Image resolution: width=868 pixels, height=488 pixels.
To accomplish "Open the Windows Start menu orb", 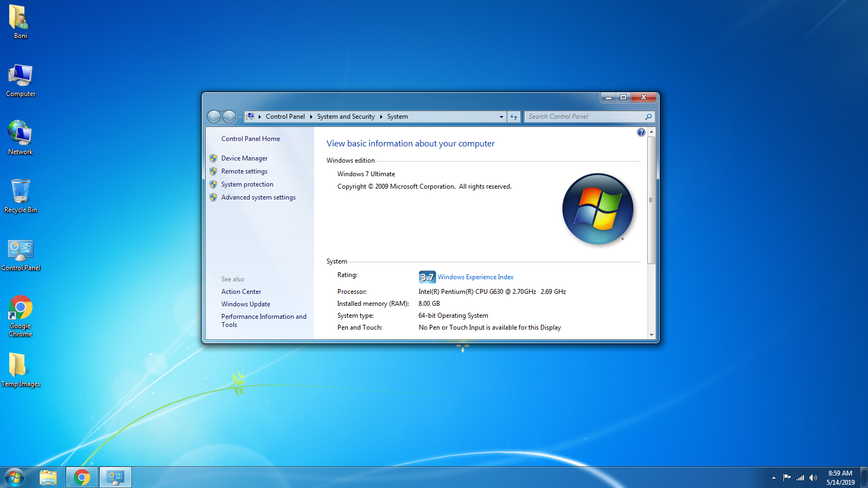I will pos(15,477).
